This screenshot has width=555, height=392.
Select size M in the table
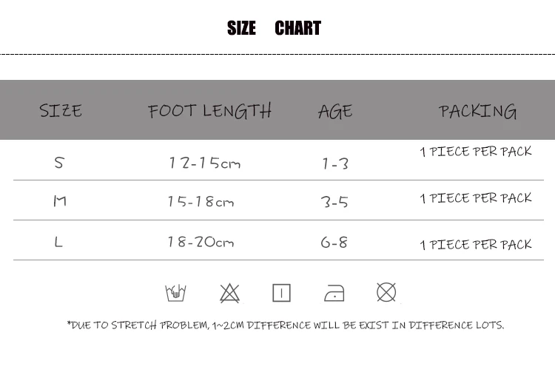(60, 201)
